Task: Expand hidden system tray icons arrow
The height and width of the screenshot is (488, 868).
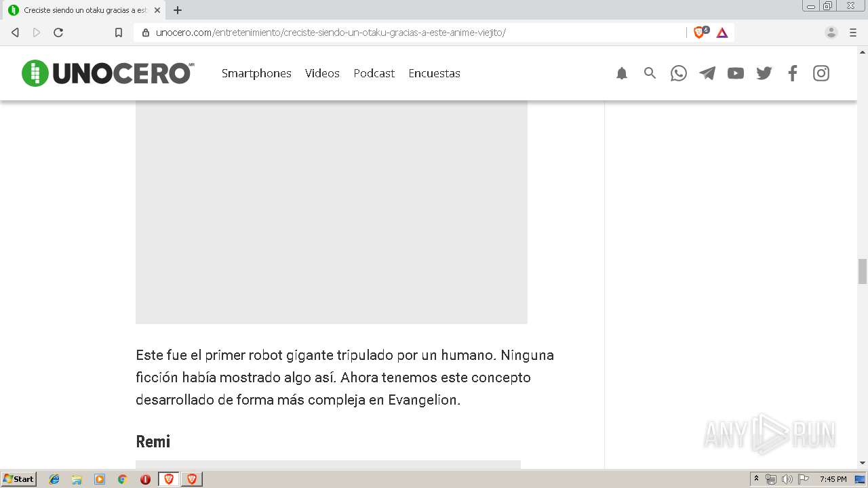Action: [x=757, y=479]
